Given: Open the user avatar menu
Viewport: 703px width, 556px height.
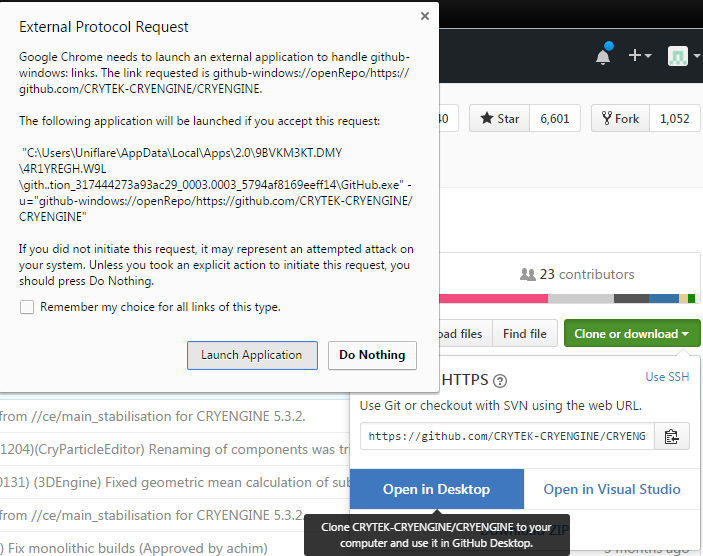Looking at the screenshot, I should [683, 56].
